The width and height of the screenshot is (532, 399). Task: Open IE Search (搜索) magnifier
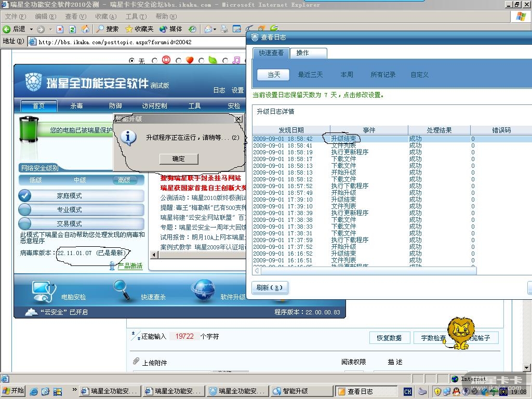[100, 29]
